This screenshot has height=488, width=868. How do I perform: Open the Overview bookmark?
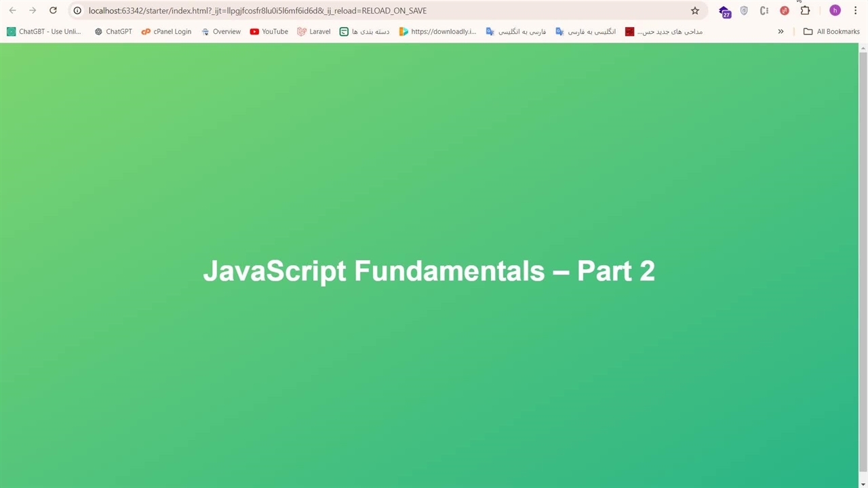pyautogui.click(x=220, y=31)
